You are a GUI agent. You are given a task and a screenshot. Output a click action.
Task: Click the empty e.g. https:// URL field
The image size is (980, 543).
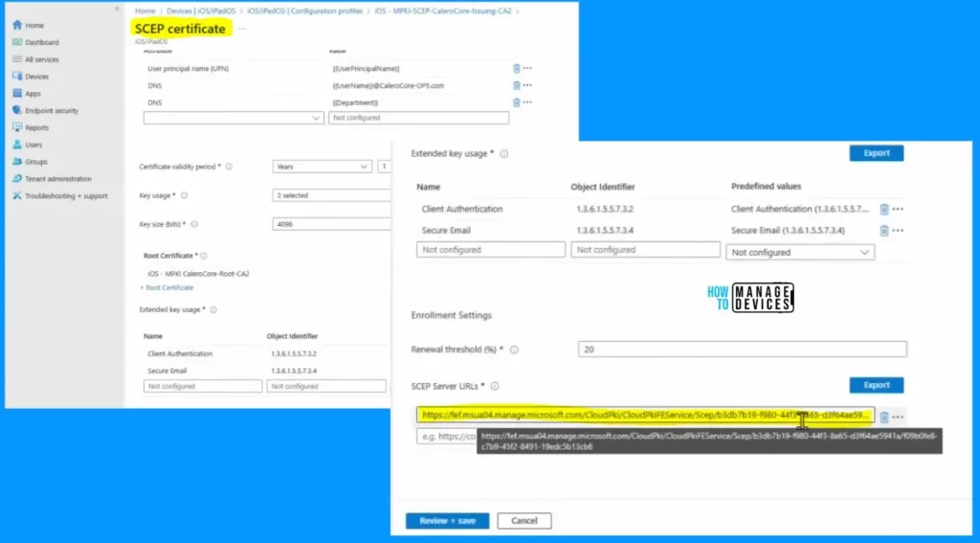[x=447, y=437]
